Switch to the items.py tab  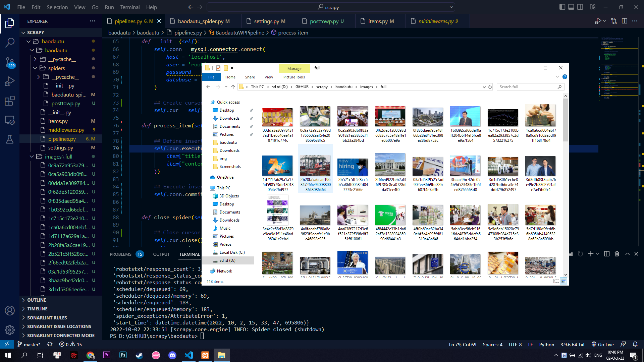pos(380,21)
